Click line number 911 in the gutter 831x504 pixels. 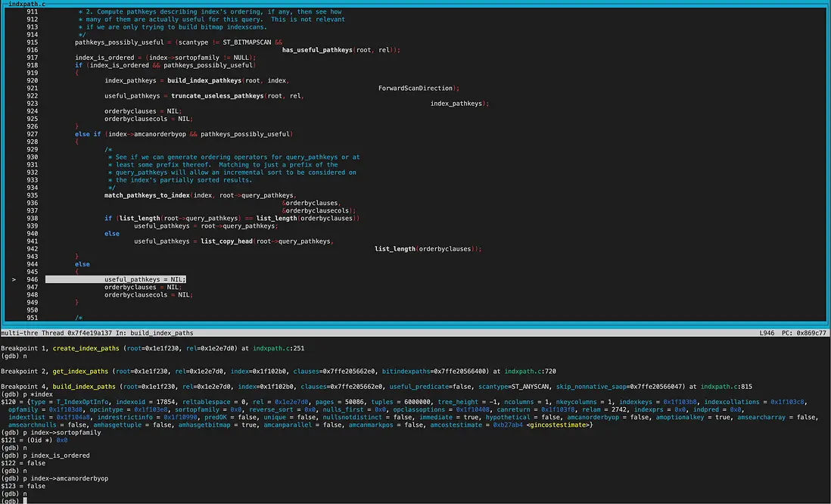[x=31, y=13]
